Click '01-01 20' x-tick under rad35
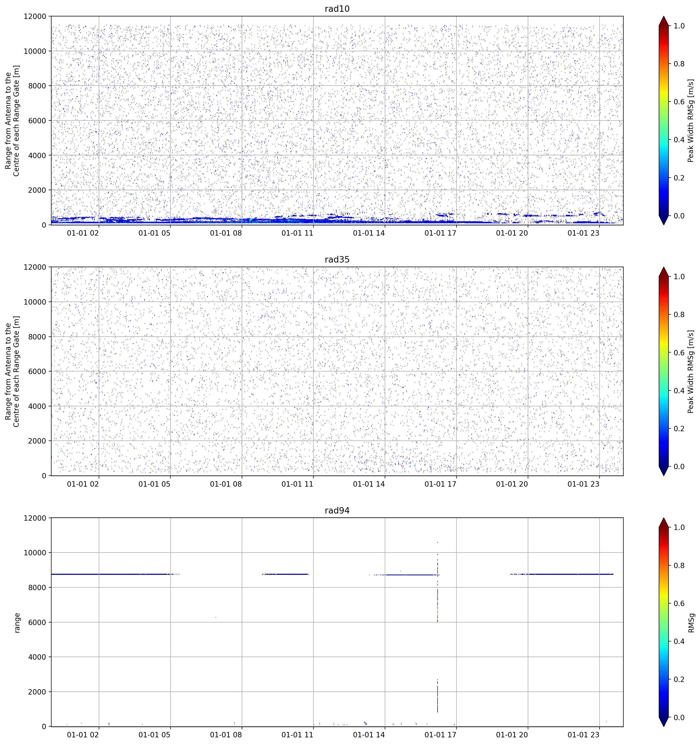 (512, 484)
